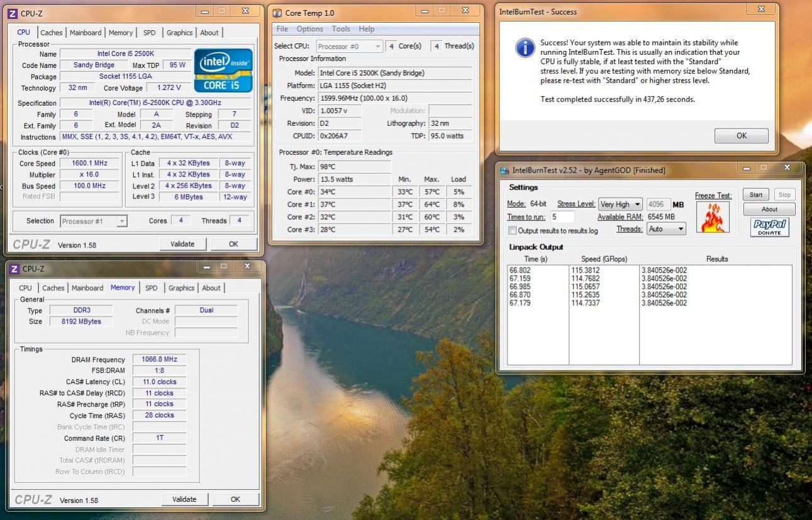
Task: Click the Core Voltage 1.272 V value
Action: point(169,88)
